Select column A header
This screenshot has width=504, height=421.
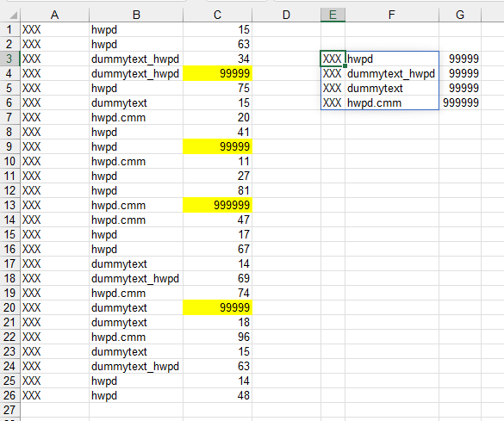pyautogui.click(x=54, y=15)
